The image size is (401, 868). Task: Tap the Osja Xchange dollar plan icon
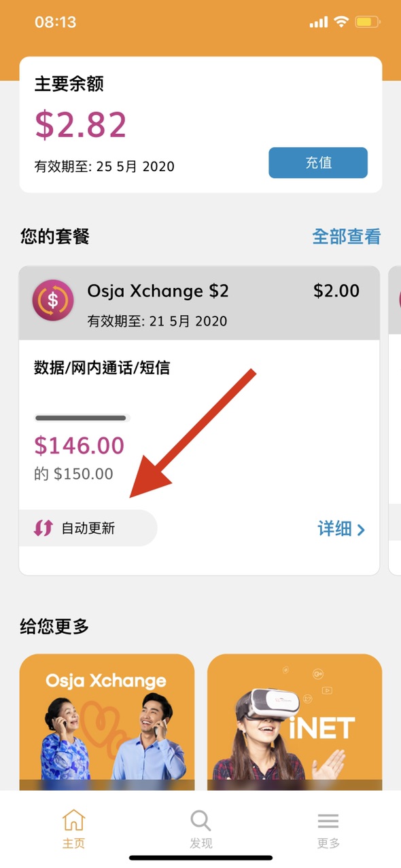[x=52, y=300]
